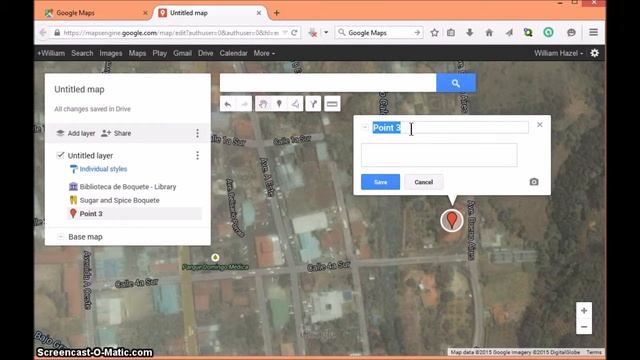
Task: Click the blue map search button
Action: (456, 83)
